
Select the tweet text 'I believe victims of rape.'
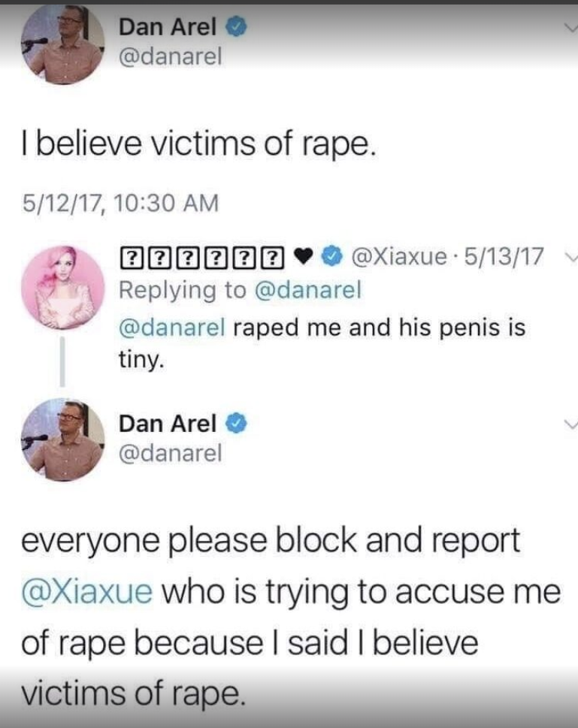point(198,143)
